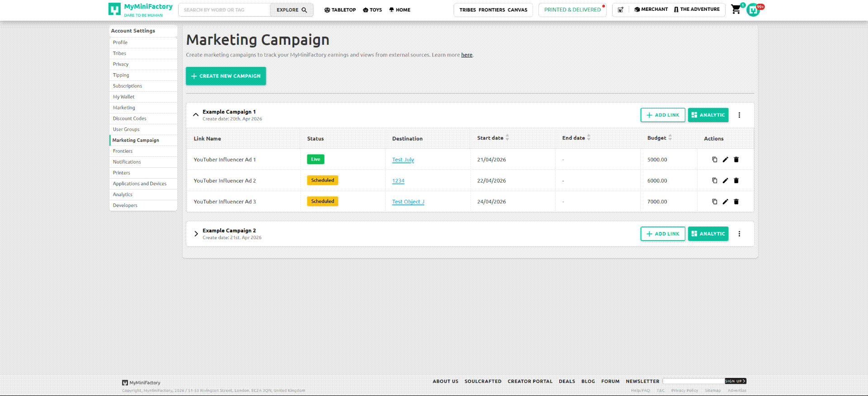Add link to Example Campaign 1
868x396 pixels.
click(663, 115)
